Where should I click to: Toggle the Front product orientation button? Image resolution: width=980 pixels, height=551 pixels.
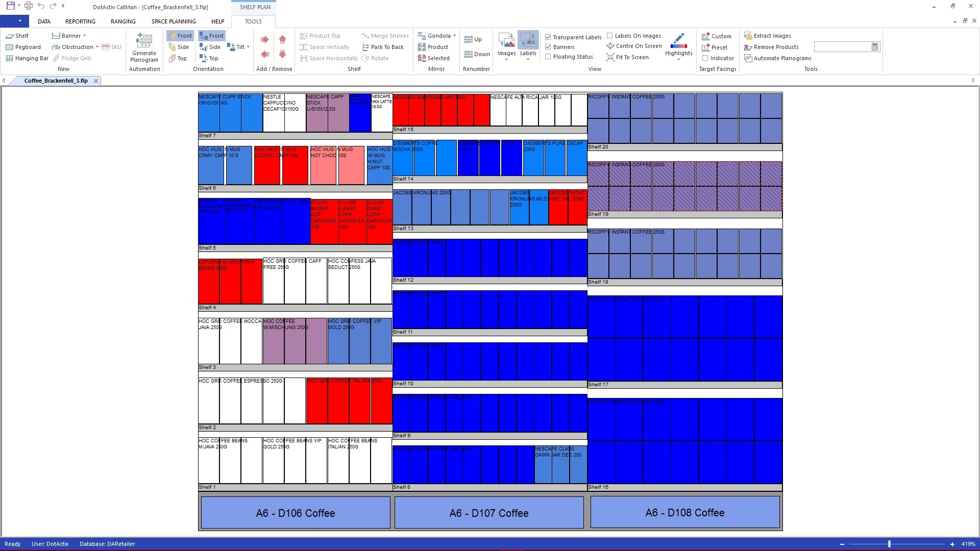pyautogui.click(x=180, y=36)
